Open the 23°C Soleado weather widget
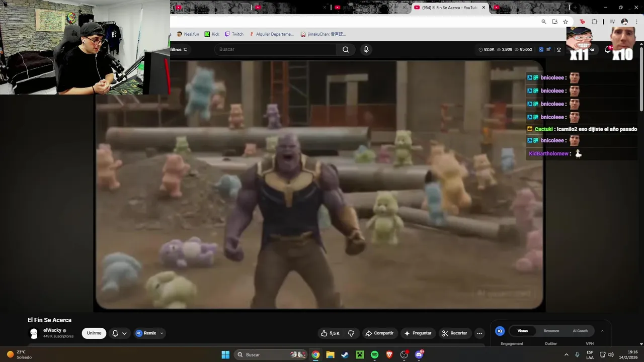The height and width of the screenshot is (362, 644). coord(19,354)
